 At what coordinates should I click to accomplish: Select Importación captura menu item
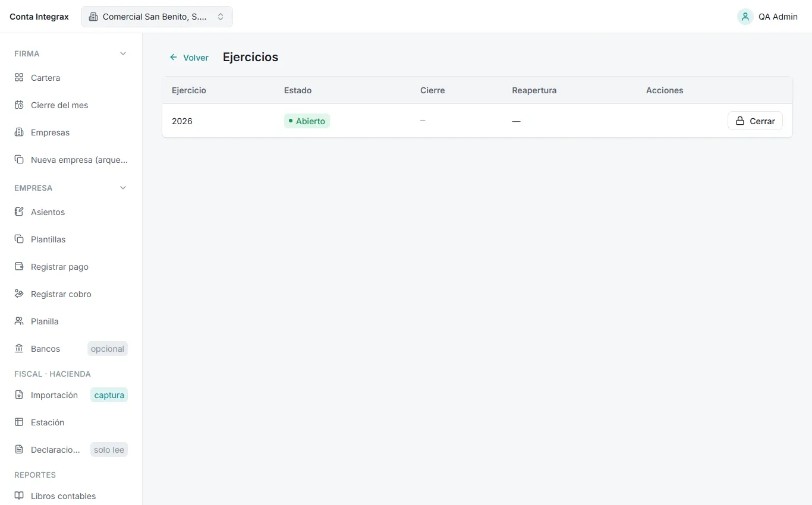point(71,395)
